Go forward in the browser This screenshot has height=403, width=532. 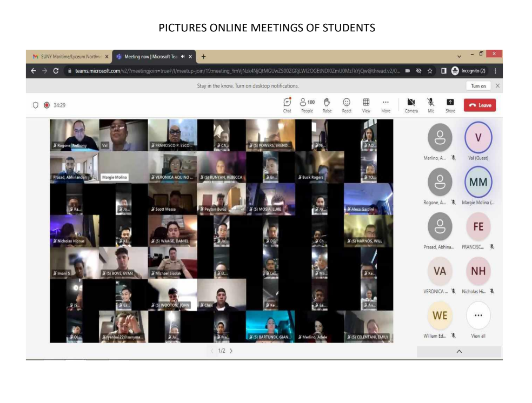pyautogui.click(x=44, y=71)
